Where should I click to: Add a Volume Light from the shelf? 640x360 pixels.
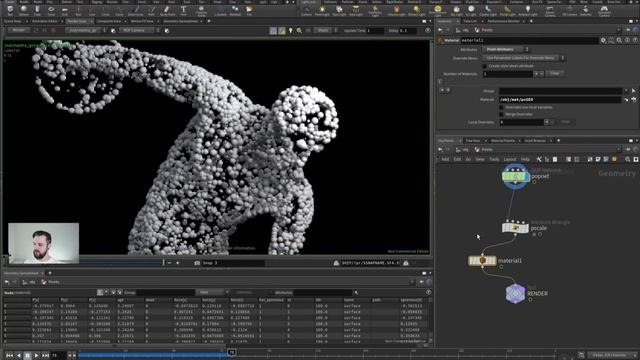(396, 11)
